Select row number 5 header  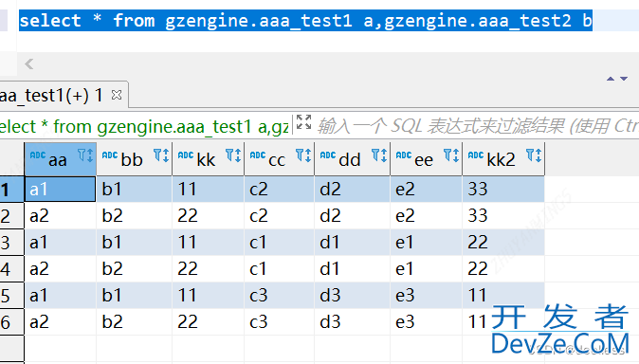(x=11, y=296)
